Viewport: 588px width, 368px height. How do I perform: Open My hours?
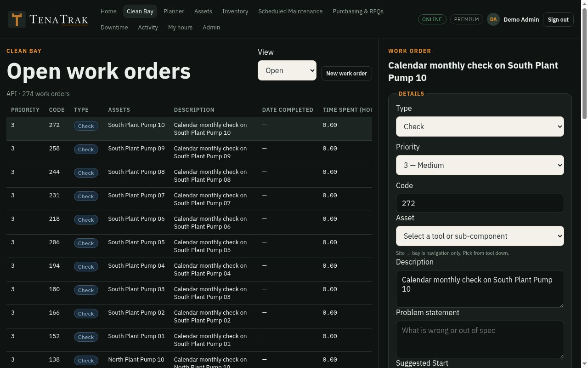[x=180, y=28]
